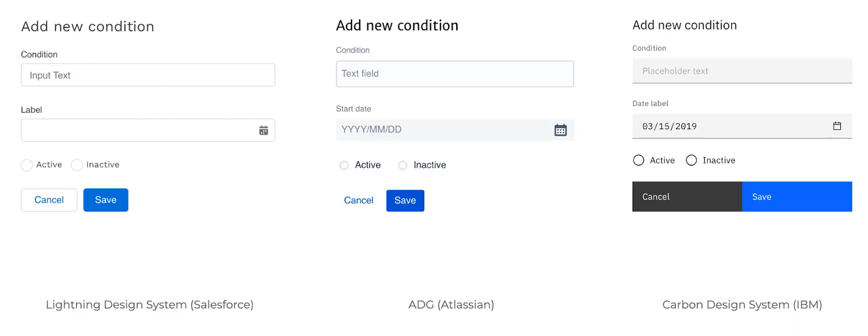
Task: Focus the "Input Text" condition field
Action: coord(148,75)
